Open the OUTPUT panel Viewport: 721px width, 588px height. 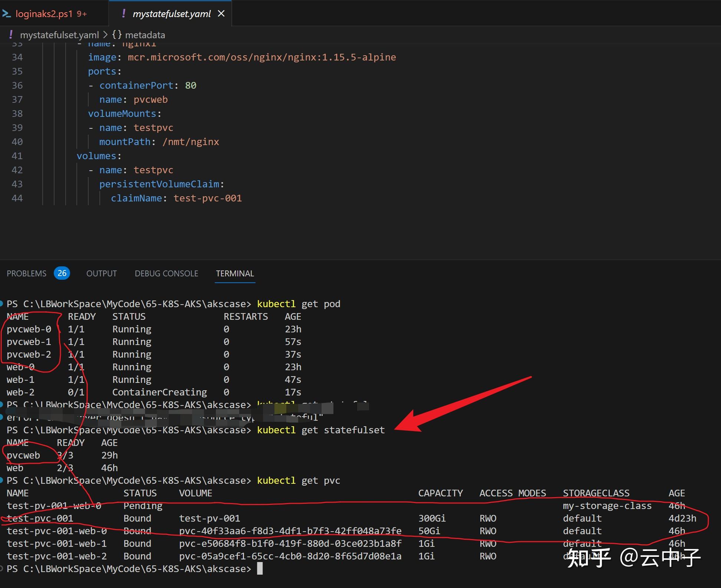(x=101, y=273)
